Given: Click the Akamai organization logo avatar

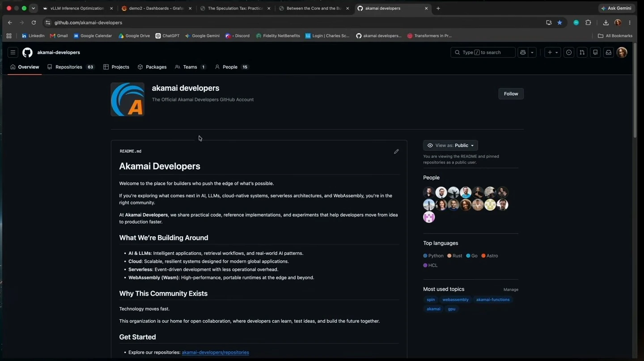Looking at the screenshot, I should pyautogui.click(x=127, y=99).
